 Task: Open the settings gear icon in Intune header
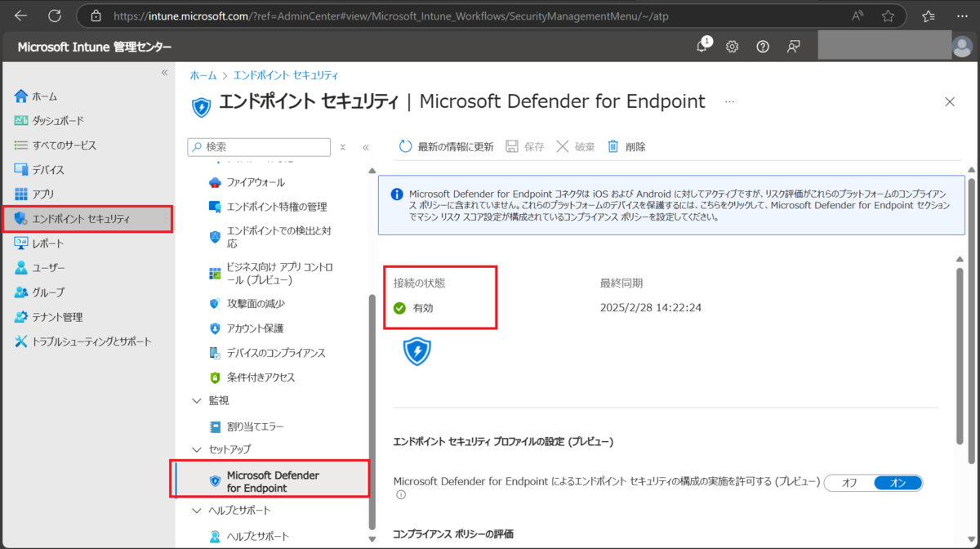(x=733, y=47)
